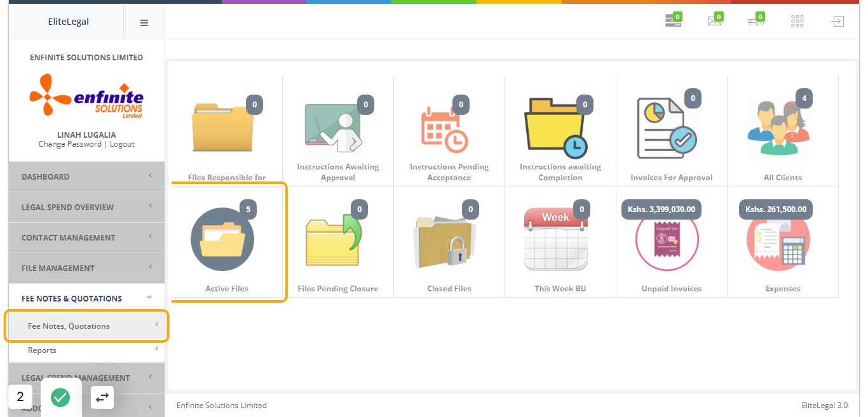The height and width of the screenshot is (417, 868).
Task: Open the apps grid icon
Action: [x=797, y=21]
